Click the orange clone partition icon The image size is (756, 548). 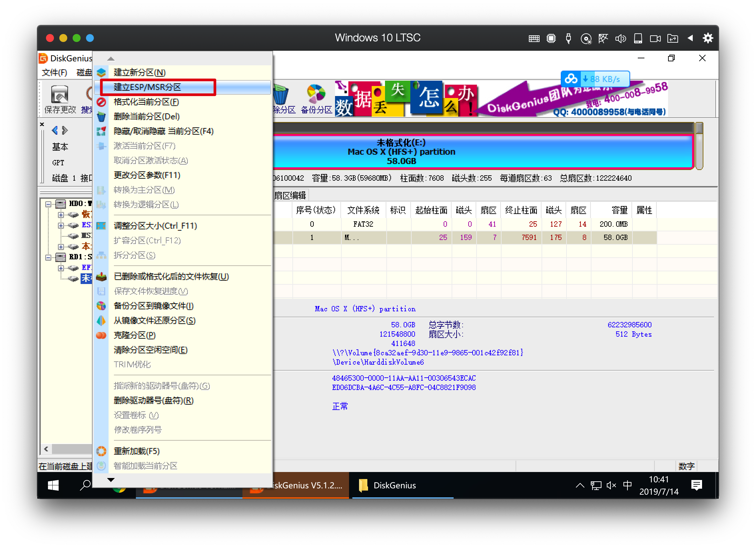coord(101,335)
